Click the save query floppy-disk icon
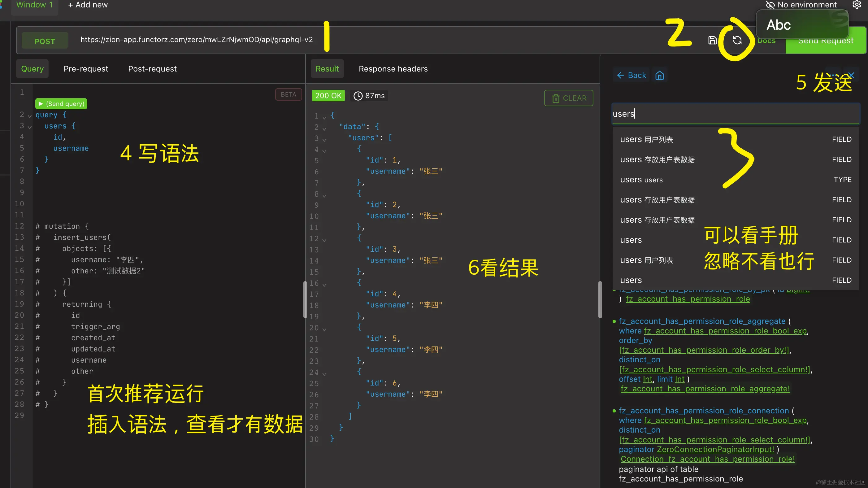This screenshot has width=868, height=488. [712, 41]
